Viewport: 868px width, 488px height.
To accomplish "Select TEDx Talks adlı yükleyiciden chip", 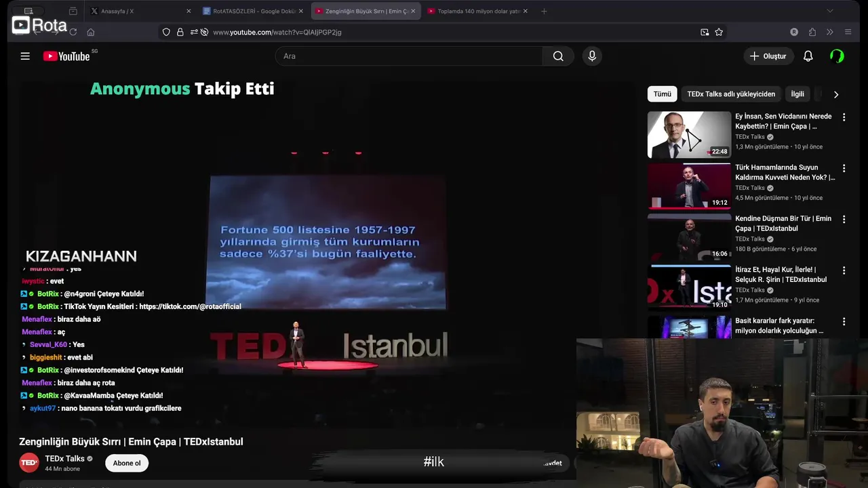I will (x=731, y=94).
